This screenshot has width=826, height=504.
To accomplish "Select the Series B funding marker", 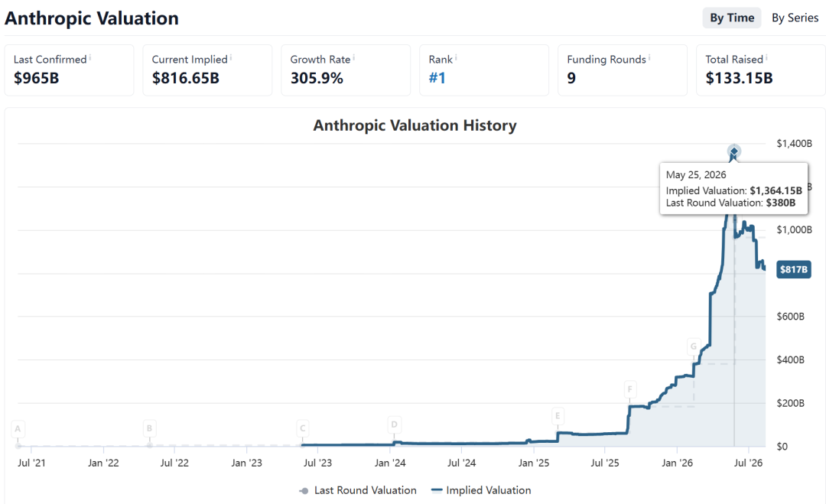I will (x=150, y=428).
